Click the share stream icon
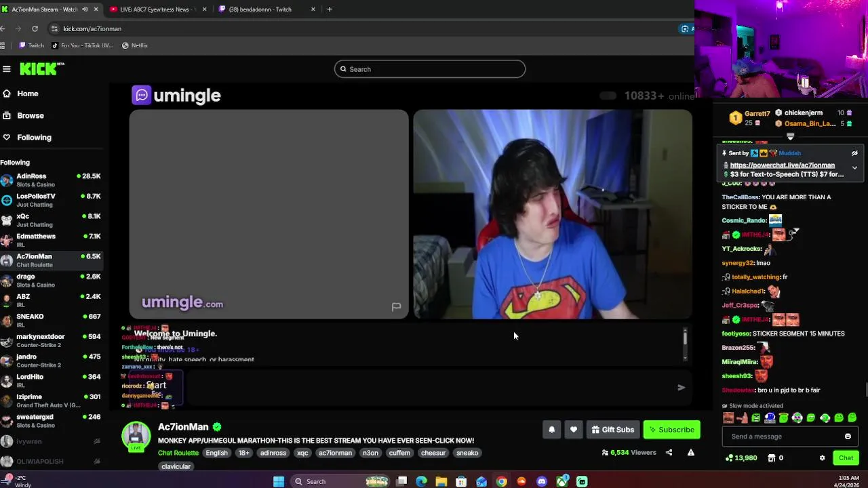Screen dimensions: 868x488 click(x=669, y=452)
